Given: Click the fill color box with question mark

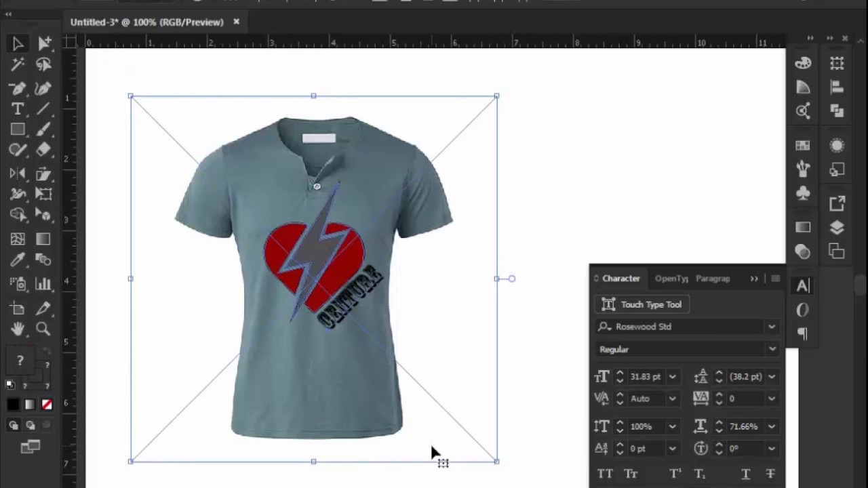Looking at the screenshot, I should tap(20, 361).
